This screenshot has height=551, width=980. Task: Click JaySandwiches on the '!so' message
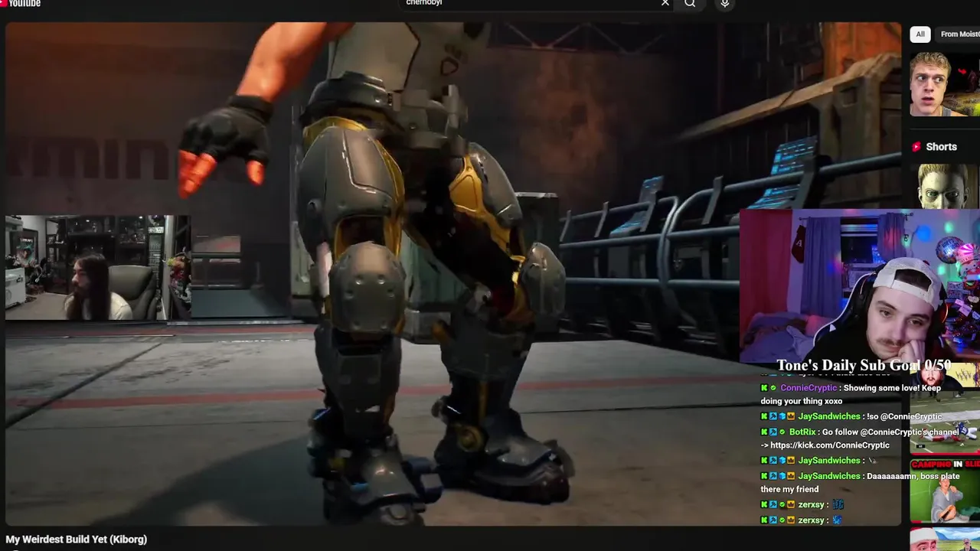829,417
